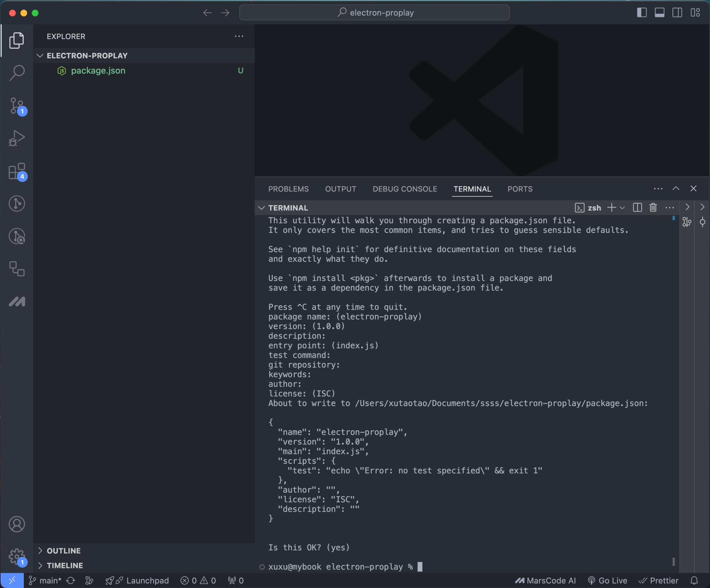Click the source graph icon beside terminal
The image size is (710, 588).
(x=687, y=222)
